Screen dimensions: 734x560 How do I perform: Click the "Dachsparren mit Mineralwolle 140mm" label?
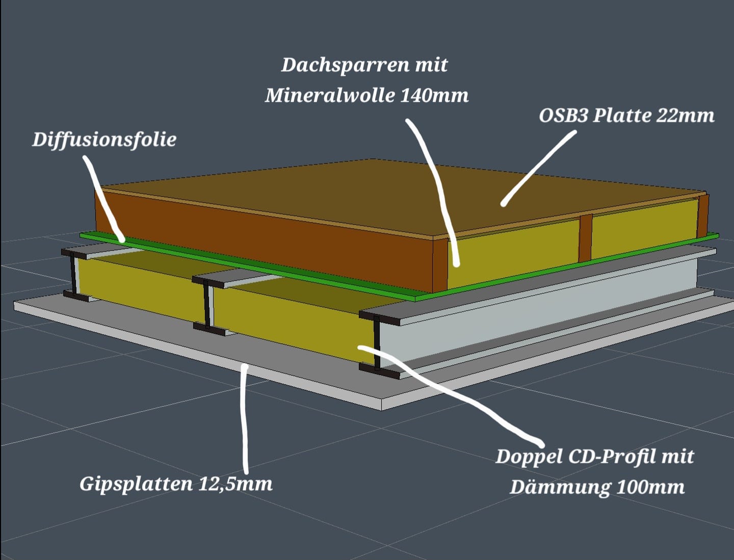[x=366, y=80]
